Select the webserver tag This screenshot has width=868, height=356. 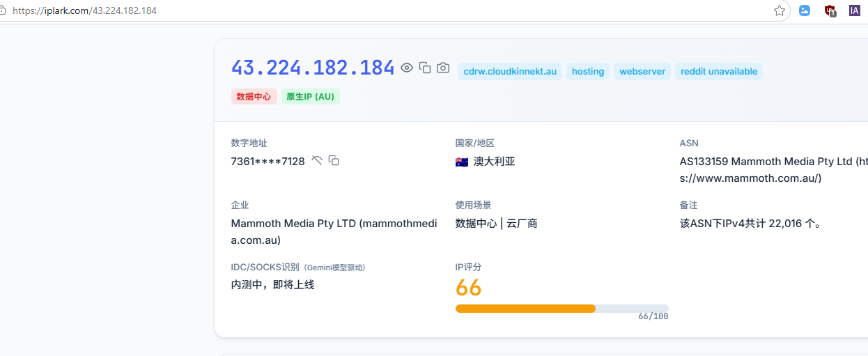point(642,71)
